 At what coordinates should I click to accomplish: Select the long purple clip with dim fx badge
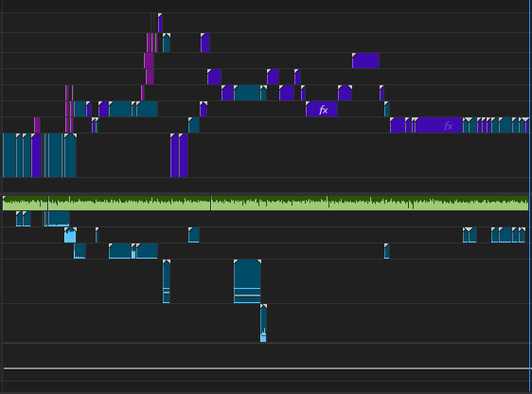[x=439, y=125]
